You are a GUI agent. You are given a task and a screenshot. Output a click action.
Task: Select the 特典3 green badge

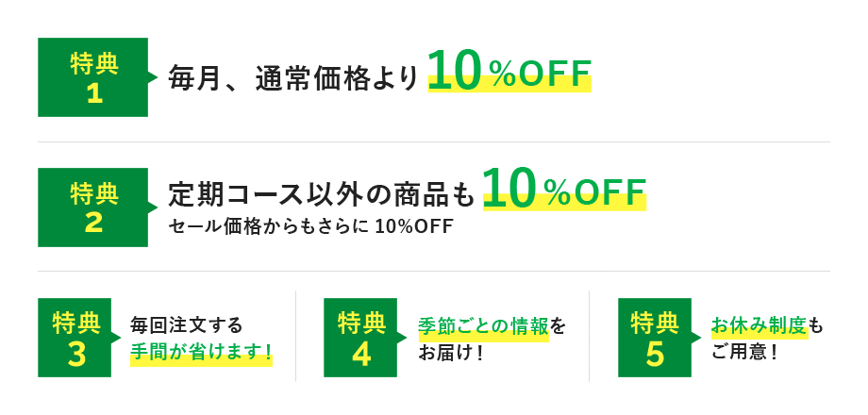pyautogui.click(x=75, y=339)
